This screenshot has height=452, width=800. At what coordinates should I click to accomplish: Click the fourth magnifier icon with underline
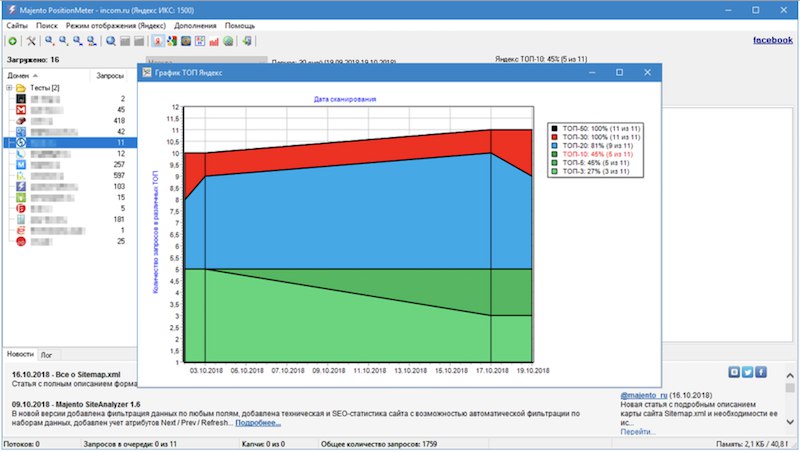click(91, 41)
